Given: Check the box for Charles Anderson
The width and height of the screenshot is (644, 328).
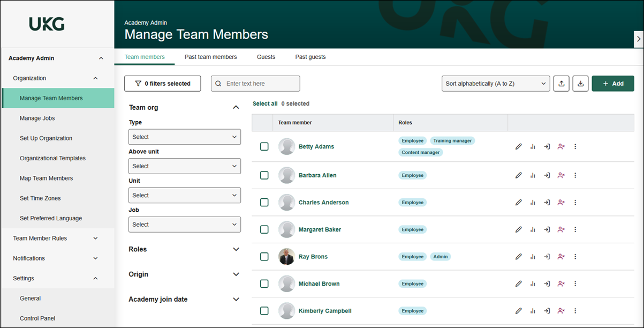Looking at the screenshot, I should [x=264, y=203].
